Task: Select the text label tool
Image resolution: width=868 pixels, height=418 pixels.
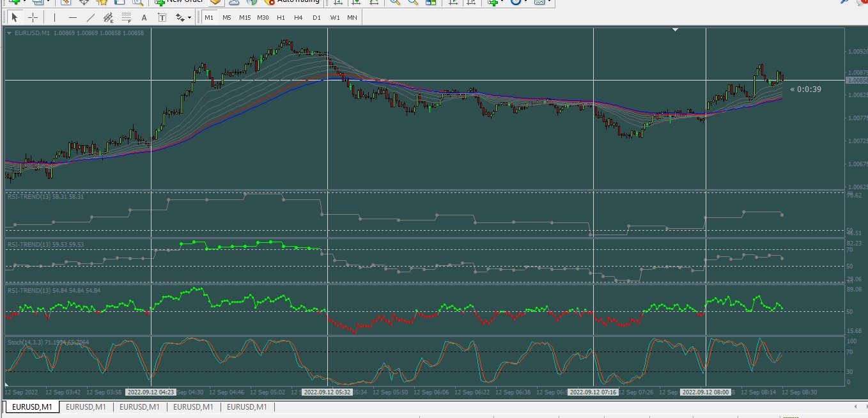Action: [x=162, y=17]
